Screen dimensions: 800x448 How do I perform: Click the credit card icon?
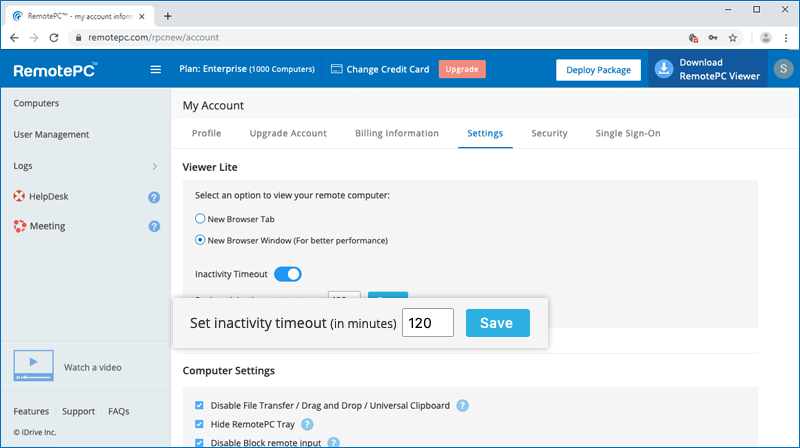[336, 69]
